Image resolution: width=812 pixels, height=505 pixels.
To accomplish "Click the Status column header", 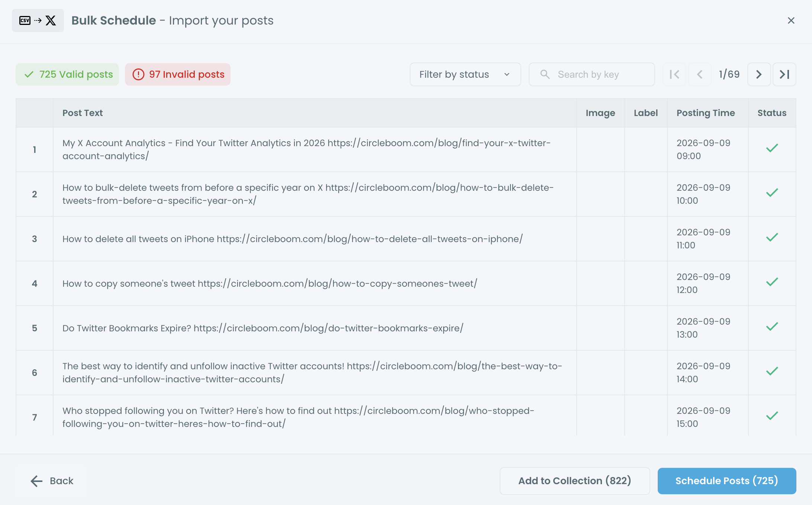I will coord(772,113).
